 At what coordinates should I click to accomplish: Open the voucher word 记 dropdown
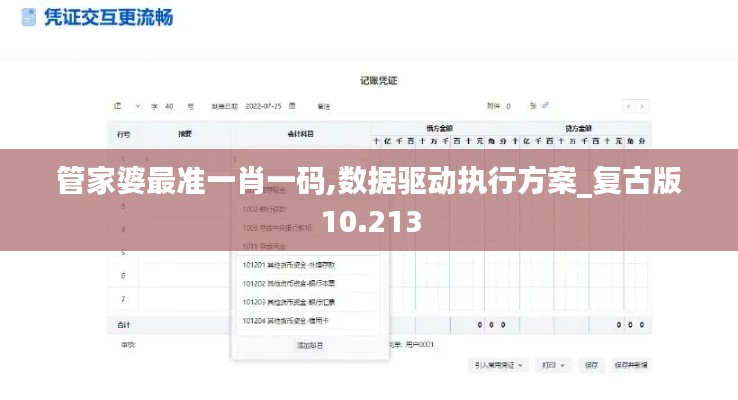tap(127, 106)
